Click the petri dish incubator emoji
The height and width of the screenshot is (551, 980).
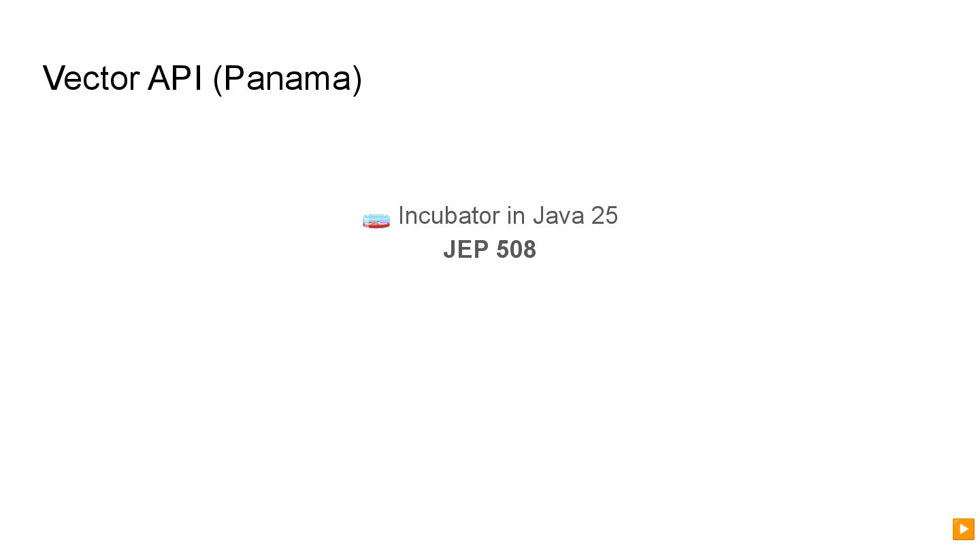pos(376,220)
